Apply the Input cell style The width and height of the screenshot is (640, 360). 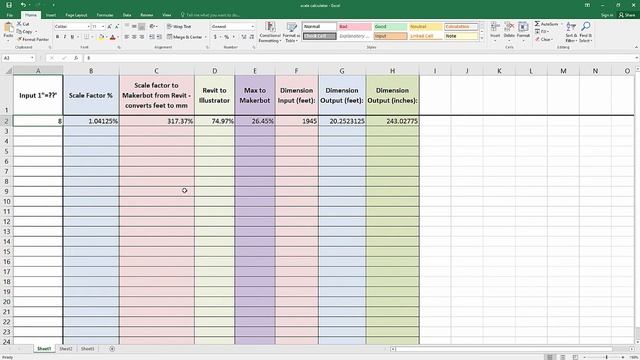[x=390, y=36]
